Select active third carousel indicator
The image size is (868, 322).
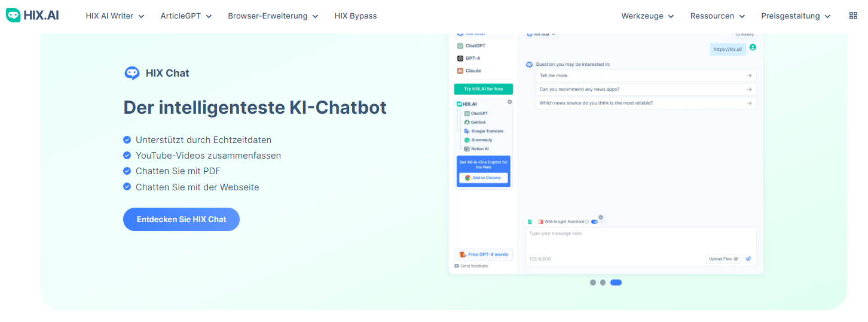(616, 282)
